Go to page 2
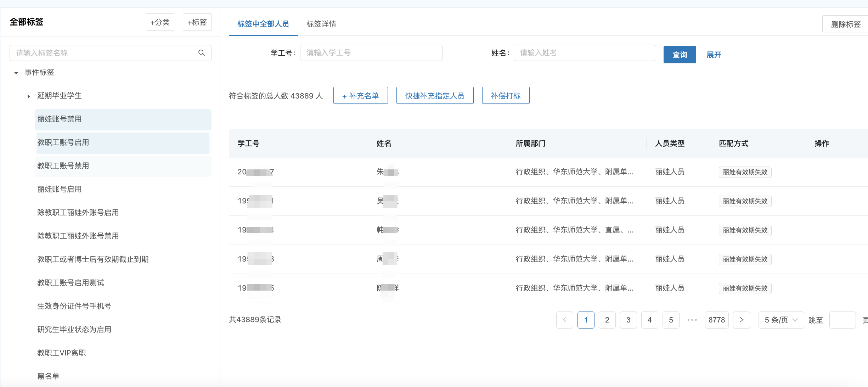The image size is (868, 387). [607, 320]
